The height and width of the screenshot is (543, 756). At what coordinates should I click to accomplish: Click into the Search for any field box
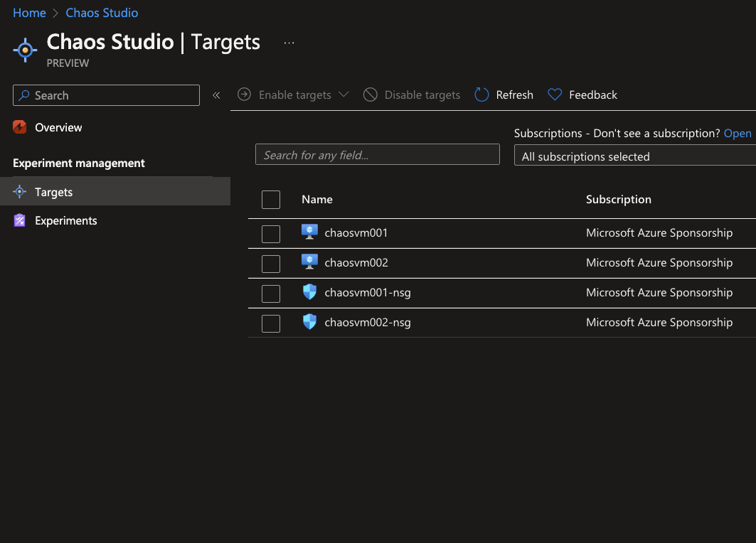pyautogui.click(x=378, y=155)
